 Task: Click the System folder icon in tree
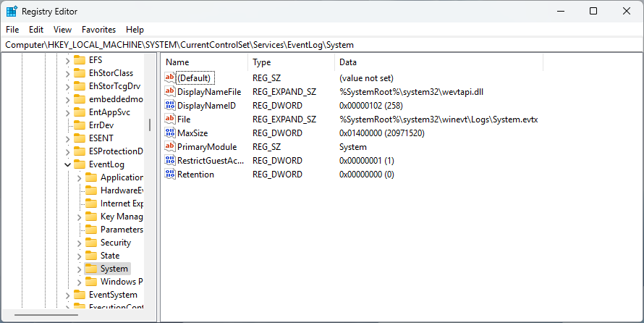(90, 269)
